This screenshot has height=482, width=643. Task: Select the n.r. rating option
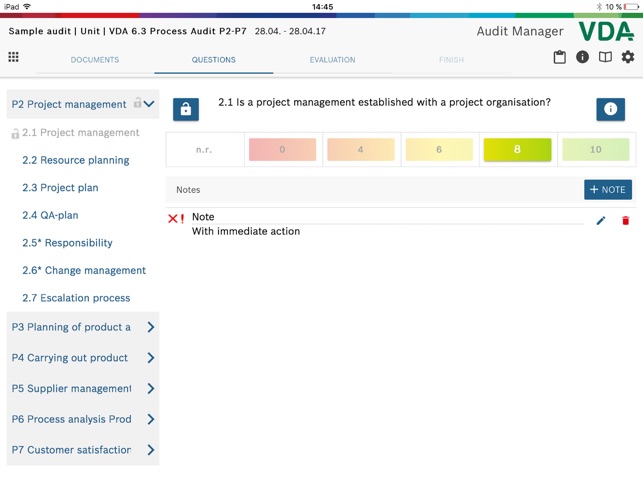click(x=204, y=150)
